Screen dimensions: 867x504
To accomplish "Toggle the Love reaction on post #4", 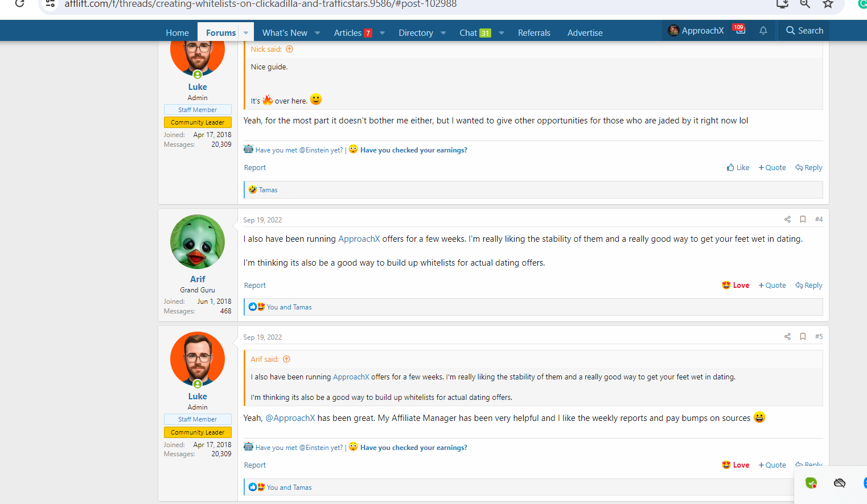I will click(x=735, y=286).
